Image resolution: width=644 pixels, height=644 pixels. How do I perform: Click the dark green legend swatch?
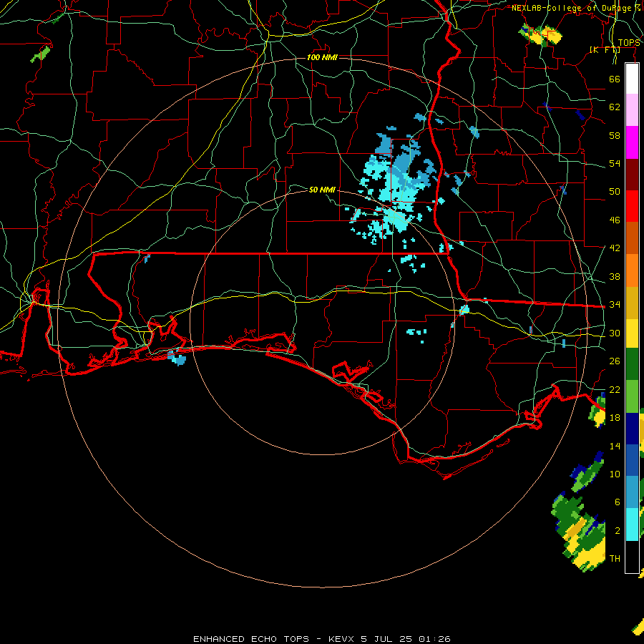pos(632,364)
